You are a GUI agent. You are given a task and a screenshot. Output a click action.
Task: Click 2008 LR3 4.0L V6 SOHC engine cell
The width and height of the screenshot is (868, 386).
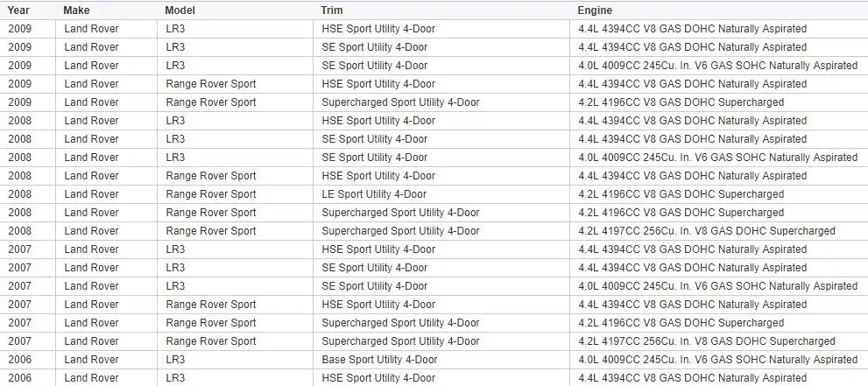pos(718,158)
